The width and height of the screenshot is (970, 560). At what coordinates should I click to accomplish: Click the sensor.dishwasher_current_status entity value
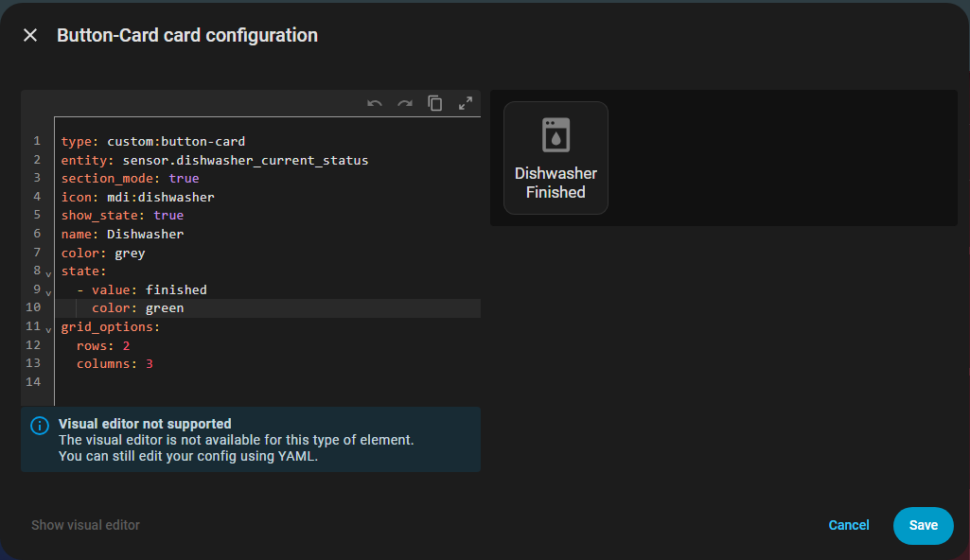(245, 161)
